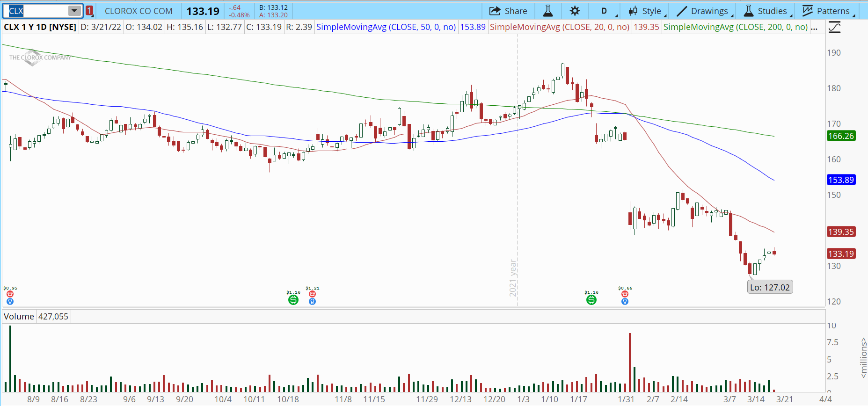Image resolution: width=868 pixels, height=406 pixels.
Task: Click the price axis scale icon
Action: (x=835, y=28)
